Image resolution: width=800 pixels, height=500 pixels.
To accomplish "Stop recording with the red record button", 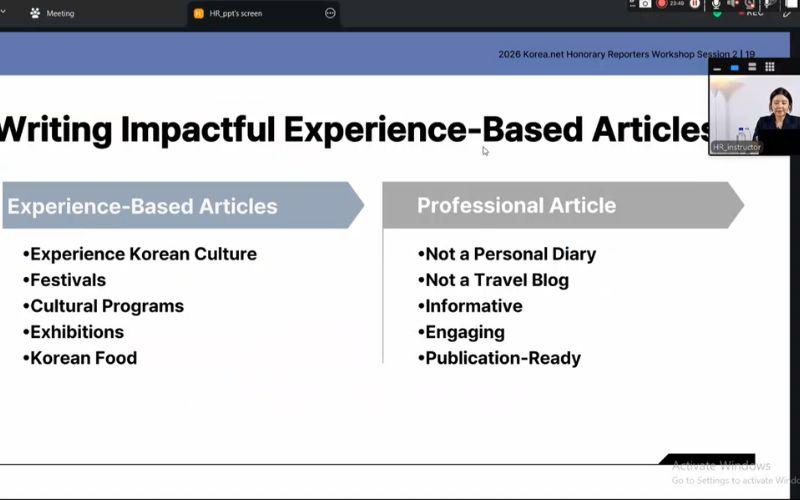I will (662, 4).
